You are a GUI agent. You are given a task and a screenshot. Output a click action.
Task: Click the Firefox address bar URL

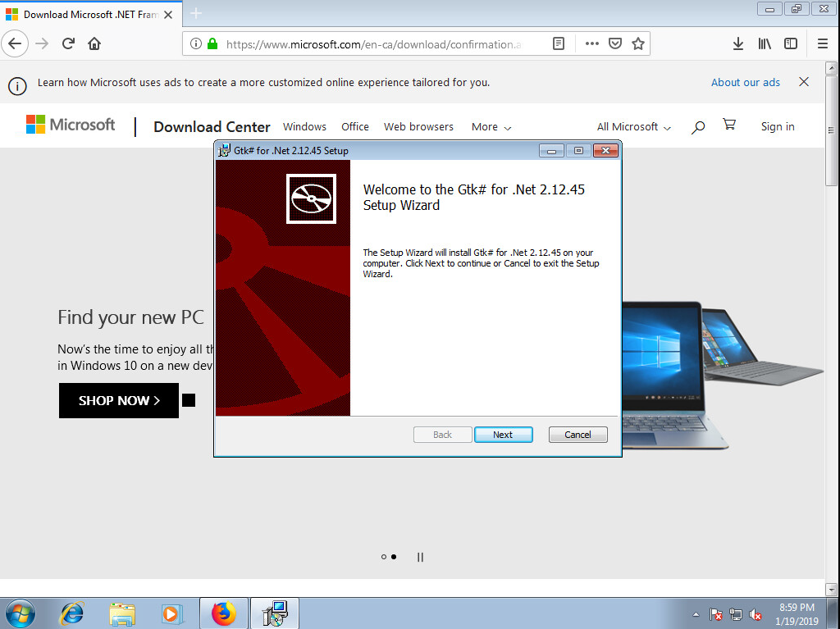tap(373, 44)
